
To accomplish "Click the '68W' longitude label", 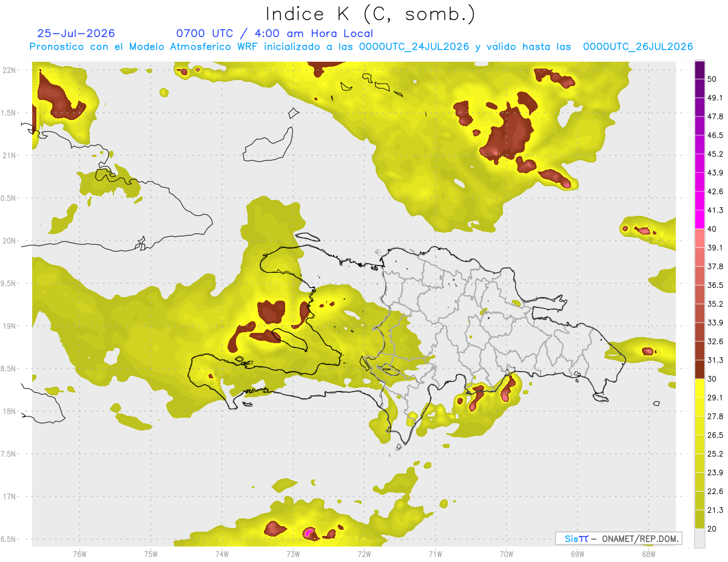I will 649,554.
